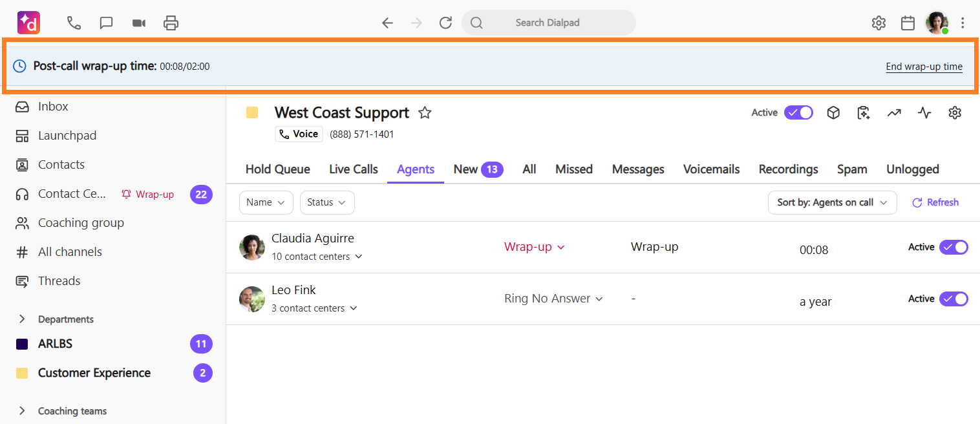The height and width of the screenshot is (424, 980).
Task: Toggle Claudia Aguirre's Active switch
Action: 953,247
